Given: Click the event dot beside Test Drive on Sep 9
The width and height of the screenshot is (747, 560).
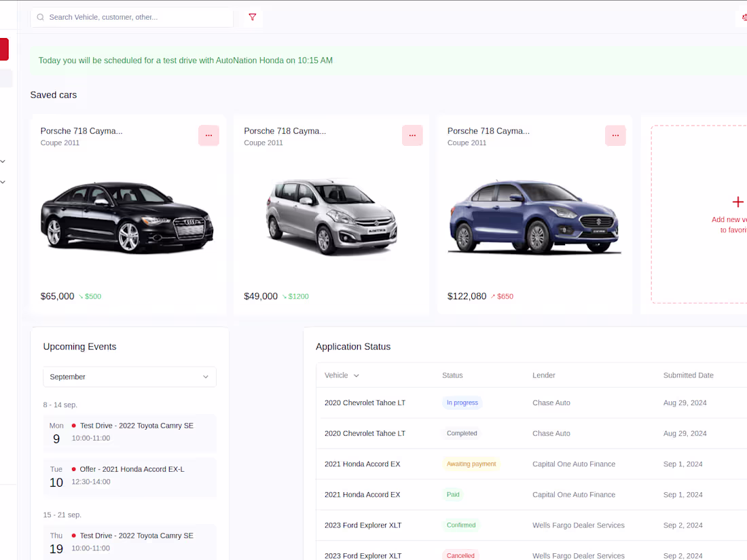Looking at the screenshot, I should (x=73, y=426).
